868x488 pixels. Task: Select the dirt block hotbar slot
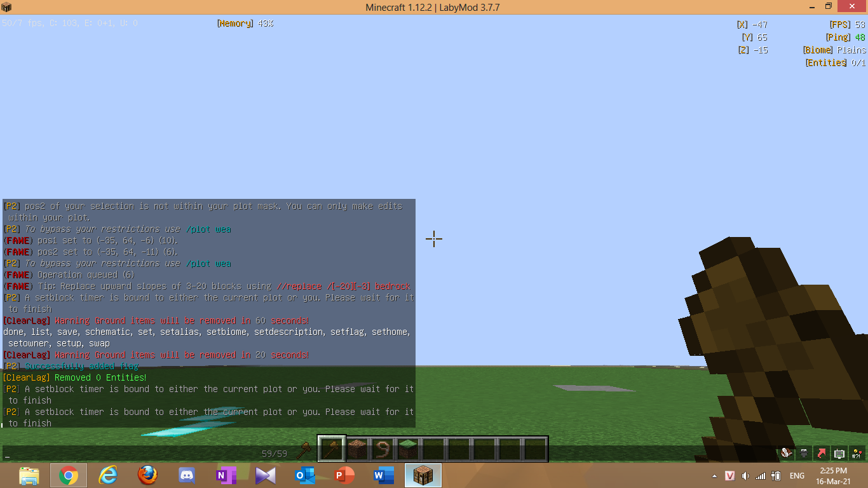click(357, 449)
